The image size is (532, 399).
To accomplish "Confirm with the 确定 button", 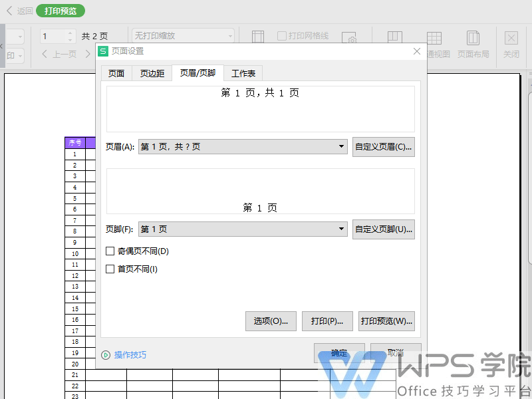I will (x=339, y=353).
